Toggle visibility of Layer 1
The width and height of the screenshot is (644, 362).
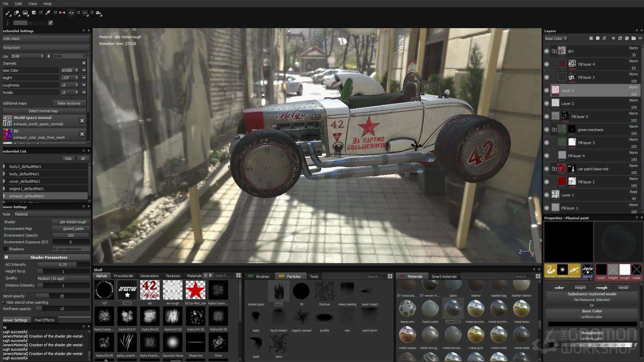click(x=547, y=195)
